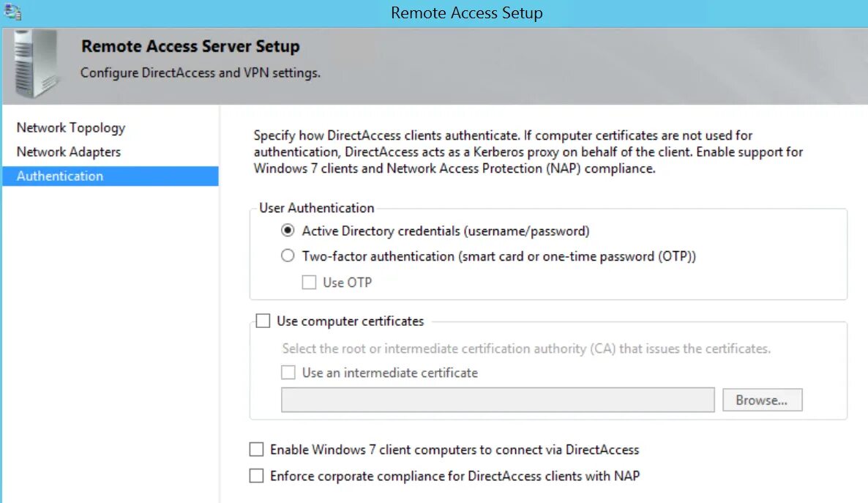Click the DirectAccess clients authenticate description paragraph
Viewport: 868px width, 503px height.
527,152
